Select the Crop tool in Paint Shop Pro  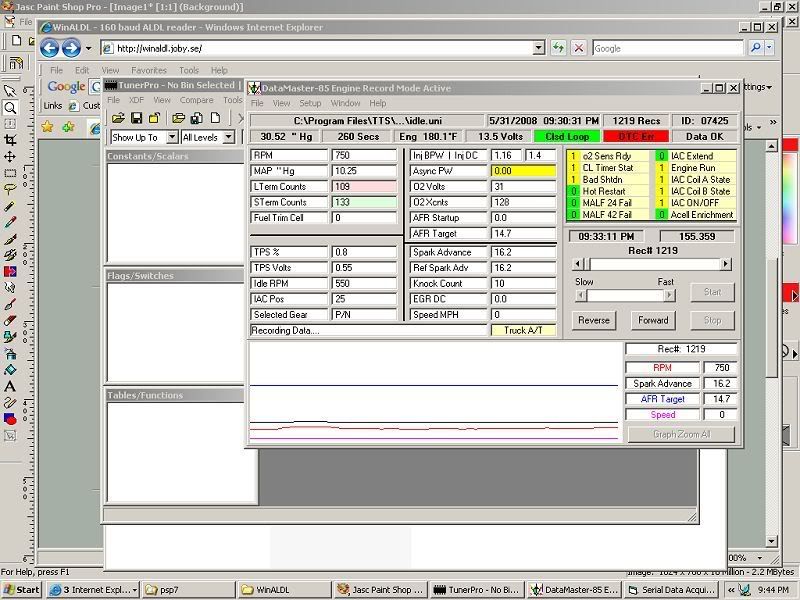click(x=10, y=140)
